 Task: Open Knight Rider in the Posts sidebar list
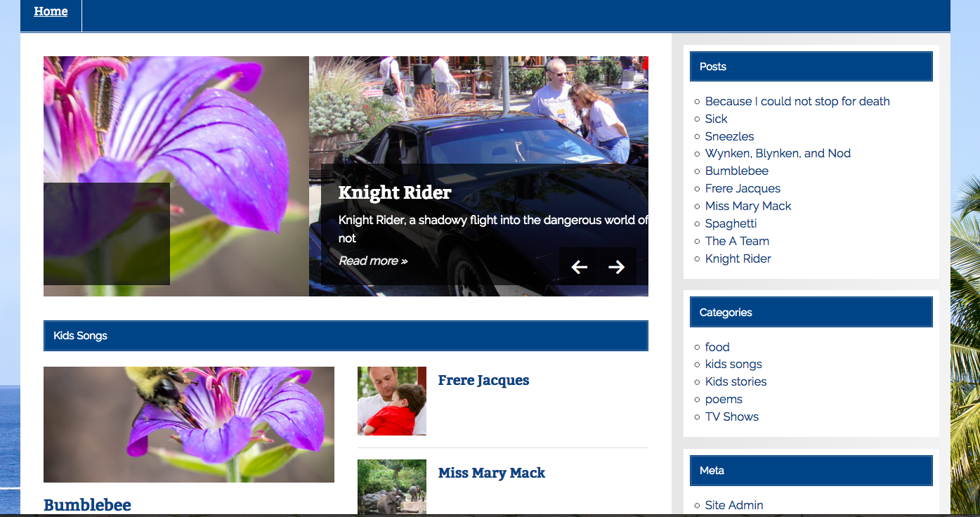(738, 258)
